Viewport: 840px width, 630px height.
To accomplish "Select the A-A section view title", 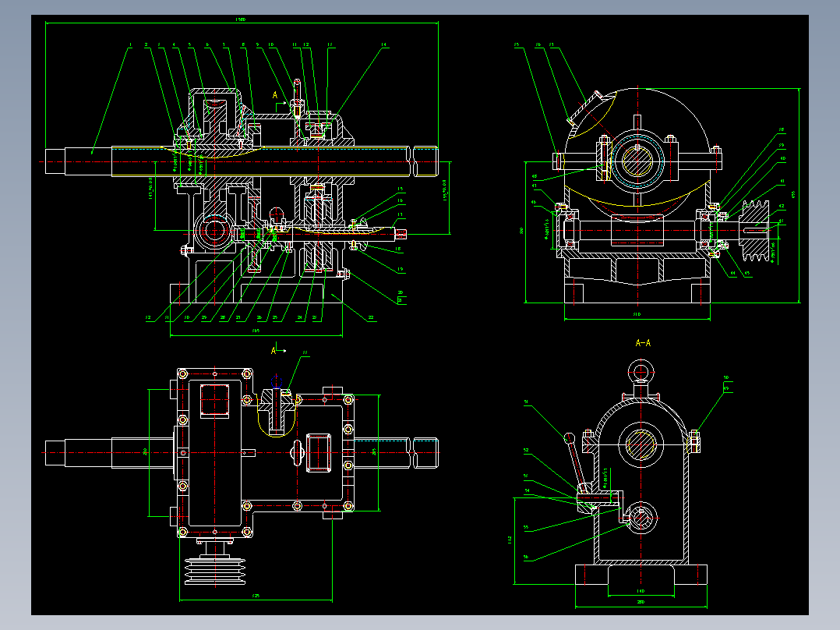I will pos(643,342).
